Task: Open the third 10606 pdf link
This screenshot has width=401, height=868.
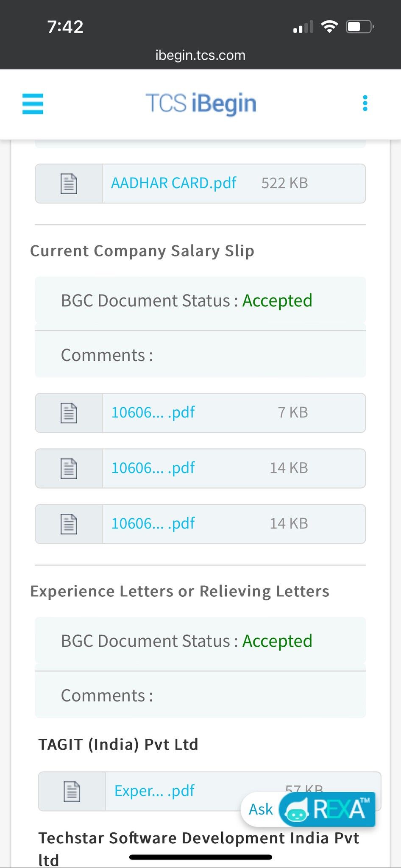Action: pyautogui.click(x=153, y=523)
